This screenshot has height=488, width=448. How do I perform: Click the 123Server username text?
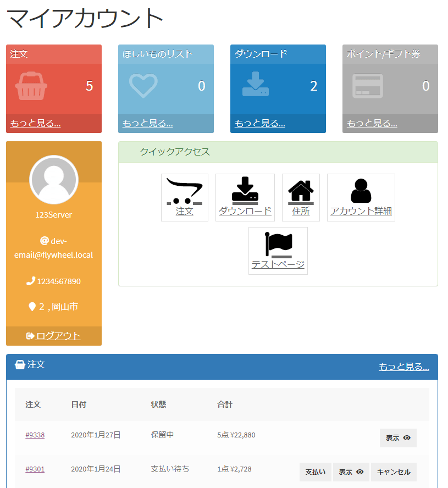tap(53, 215)
